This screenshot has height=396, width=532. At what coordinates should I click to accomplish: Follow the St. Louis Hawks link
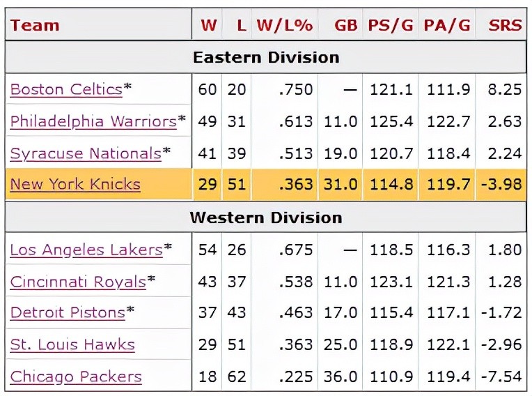72,344
